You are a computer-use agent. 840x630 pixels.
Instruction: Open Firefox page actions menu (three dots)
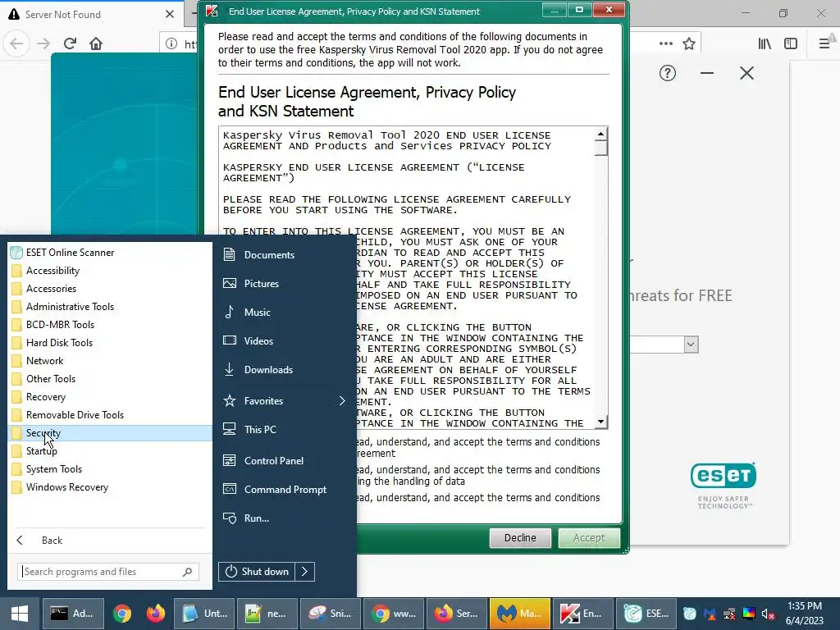pos(666,43)
